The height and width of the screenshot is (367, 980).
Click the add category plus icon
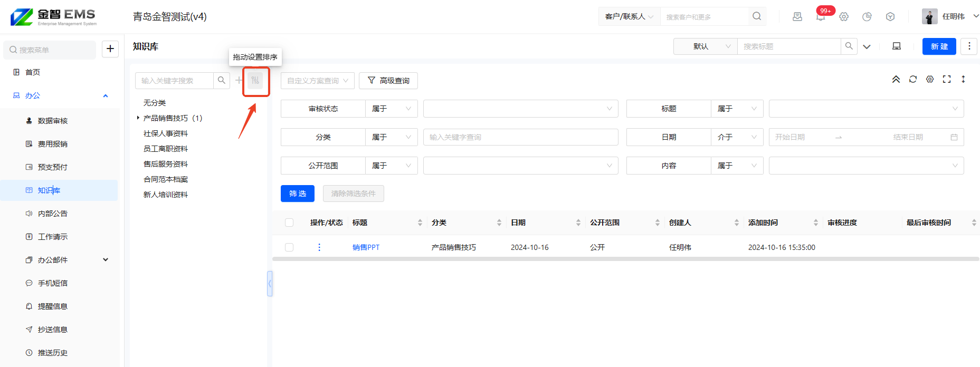tap(239, 80)
